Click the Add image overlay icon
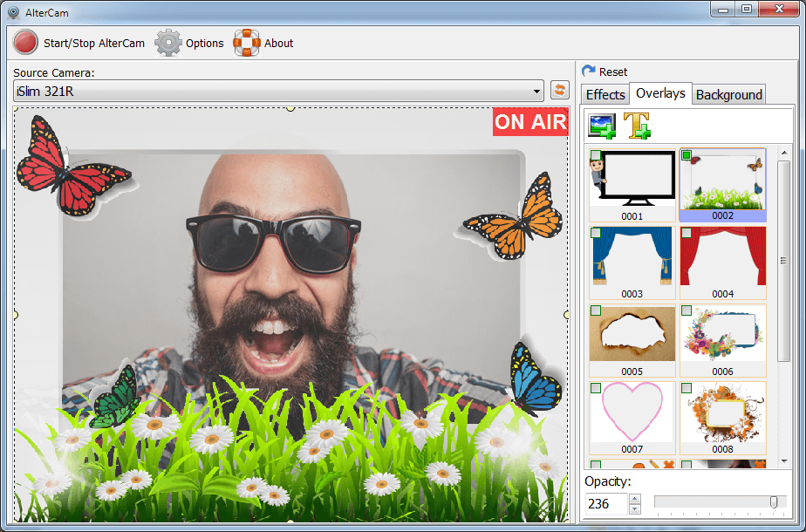The width and height of the screenshot is (806, 532). tap(600, 126)
